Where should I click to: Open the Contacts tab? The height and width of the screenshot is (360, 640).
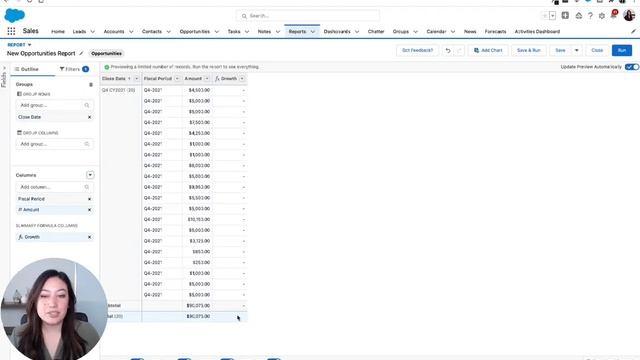[x=152, y=31]
